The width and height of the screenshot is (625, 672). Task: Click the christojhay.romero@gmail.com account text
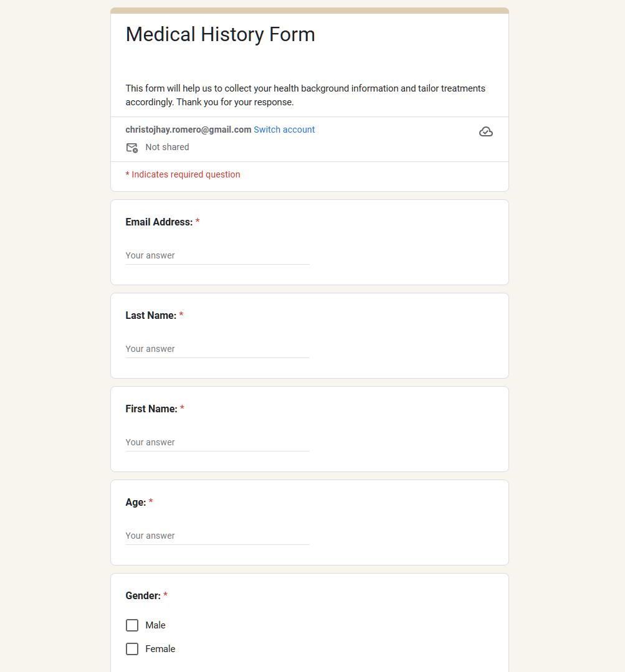pos(188,130)
